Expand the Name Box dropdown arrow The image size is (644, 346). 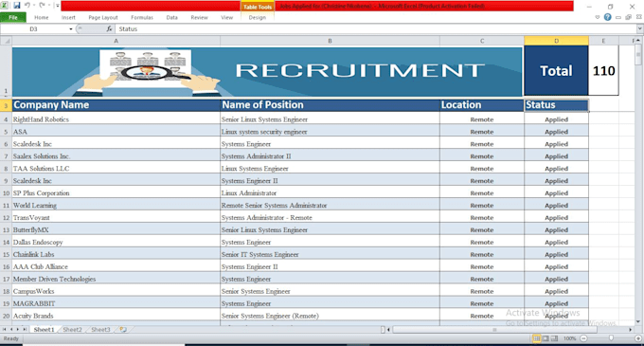[x=71, y=29]
